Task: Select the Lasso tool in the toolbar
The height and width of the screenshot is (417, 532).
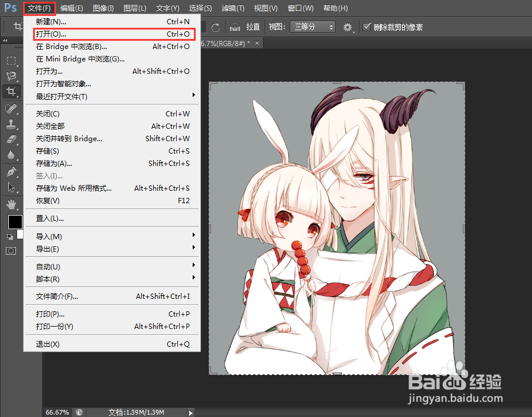Action: tap(12, 76)
